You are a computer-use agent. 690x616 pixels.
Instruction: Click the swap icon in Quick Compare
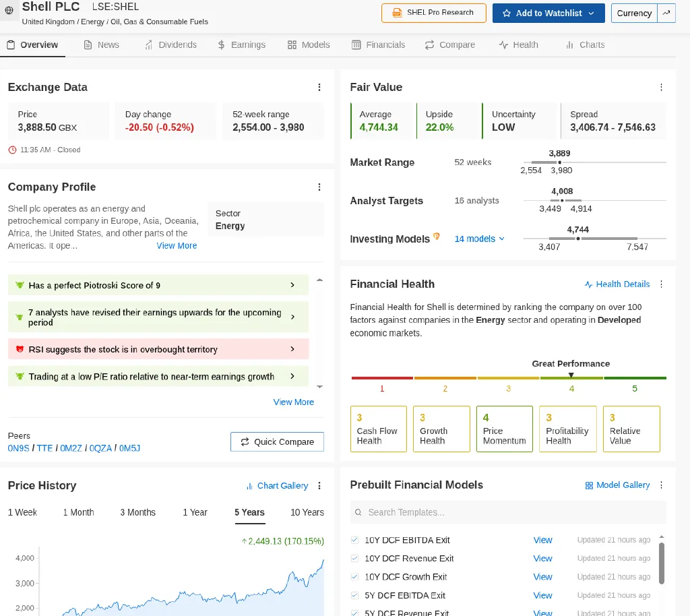pos(245,441)
